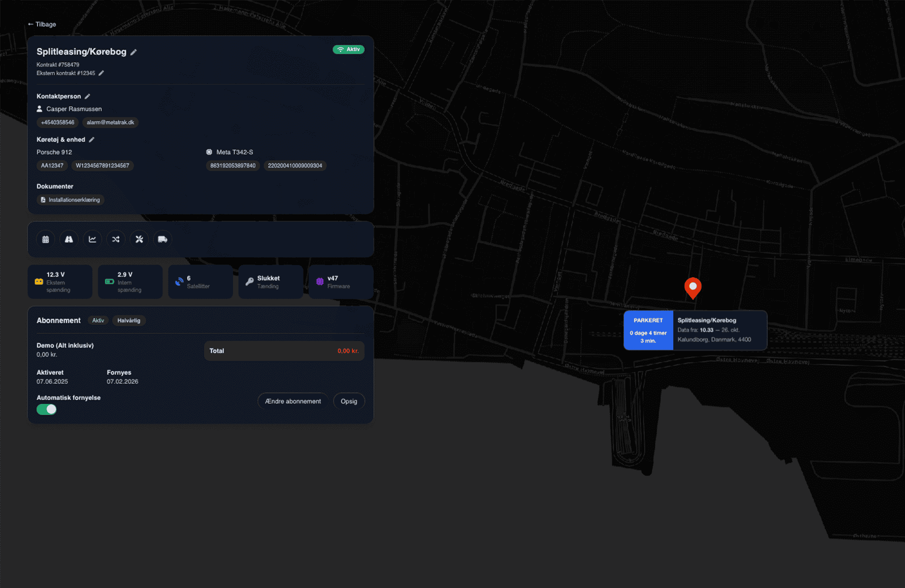Click the road trips icon
Viewport: 905px width, 588px height.
pos(69,239)
